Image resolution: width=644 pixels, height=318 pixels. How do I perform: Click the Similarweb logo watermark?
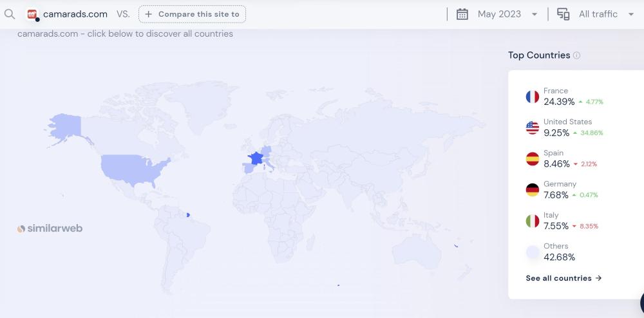pyautogui.click(x=50, y=229)
